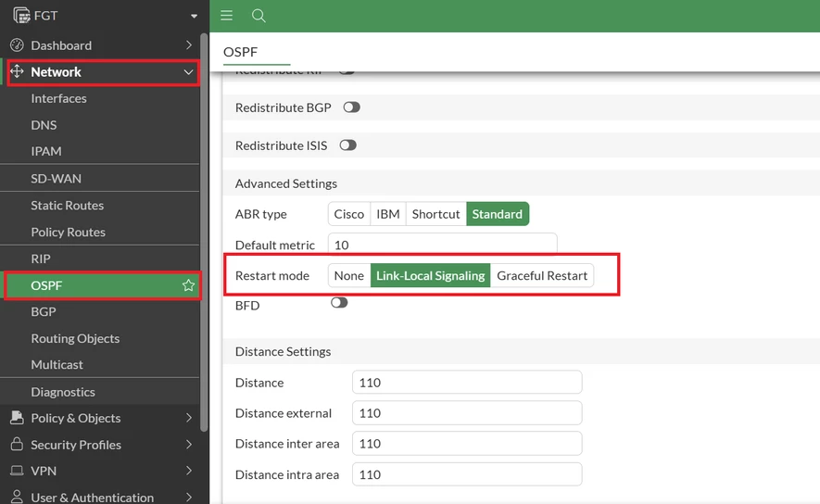The height and width of the screenshot is (504, 820).
Task: Click the search magnifier icon
Action: click(x=259, y=16)
